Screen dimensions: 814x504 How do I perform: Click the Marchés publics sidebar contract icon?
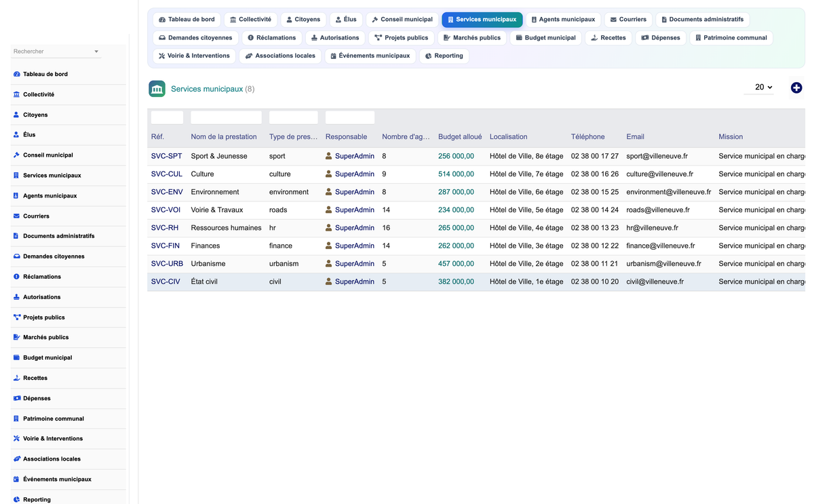coord(16,337)
